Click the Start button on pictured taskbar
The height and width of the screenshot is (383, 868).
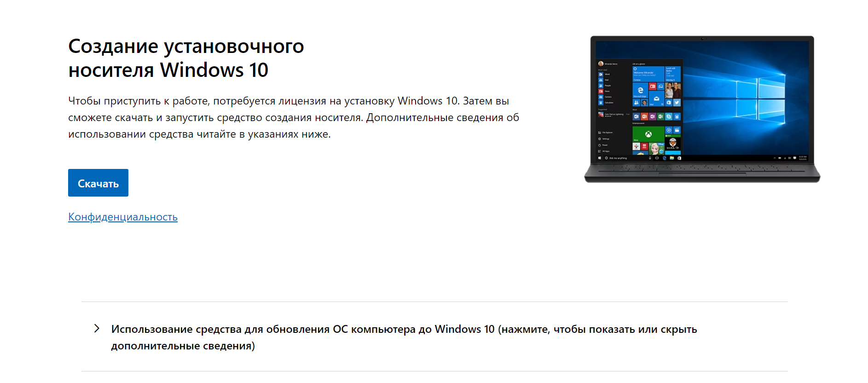(600, 158)
